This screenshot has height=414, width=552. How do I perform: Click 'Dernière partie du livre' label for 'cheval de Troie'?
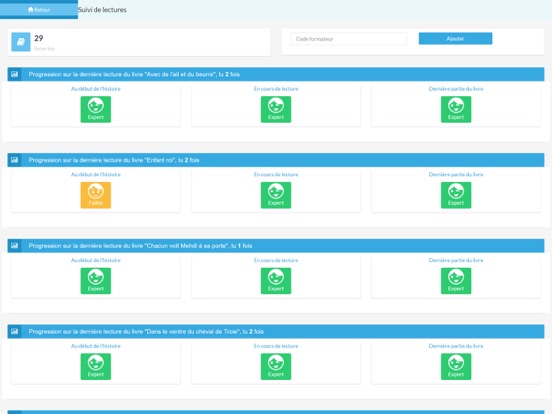[456, 346]
